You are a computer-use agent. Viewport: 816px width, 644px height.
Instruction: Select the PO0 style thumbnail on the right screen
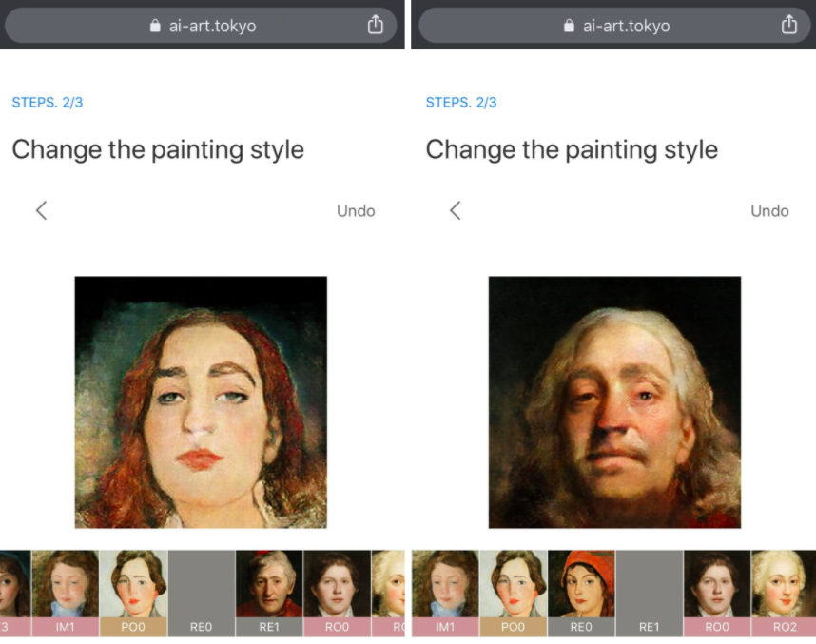[514, 594]
